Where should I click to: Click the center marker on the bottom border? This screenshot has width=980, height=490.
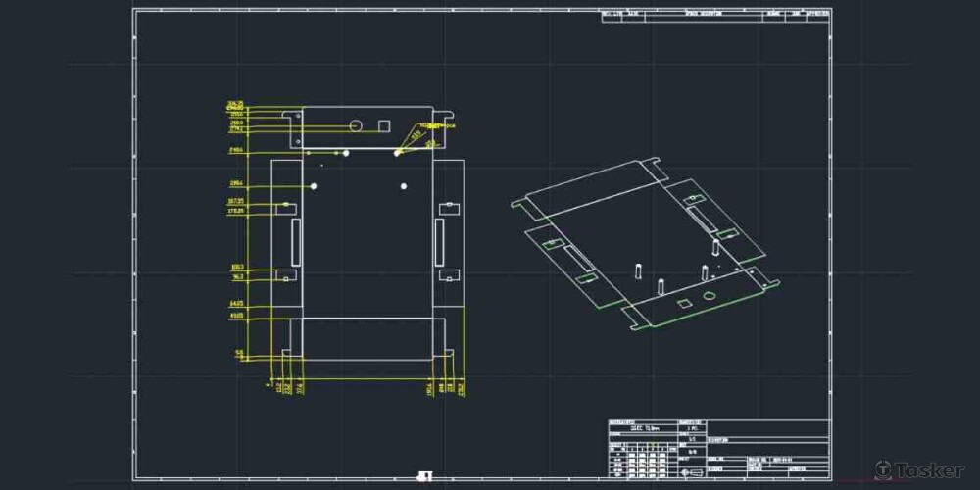coord(424,476)
